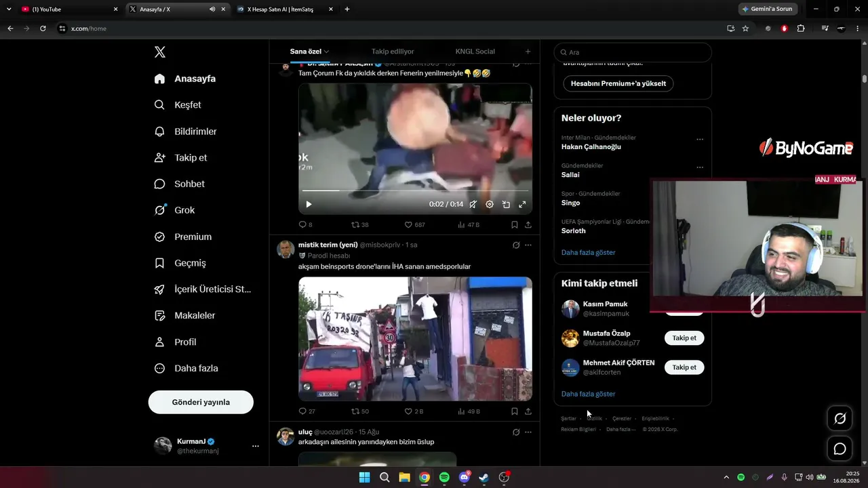The image size is (868, 488).
Task: Switch to KNGL Social tab
Action: (475, 52)
